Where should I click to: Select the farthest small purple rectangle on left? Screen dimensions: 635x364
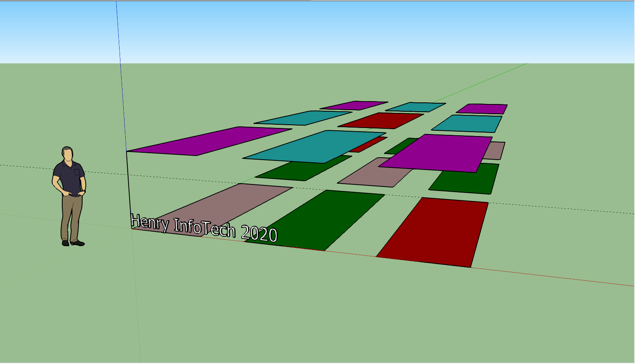[x=354, y=105]
